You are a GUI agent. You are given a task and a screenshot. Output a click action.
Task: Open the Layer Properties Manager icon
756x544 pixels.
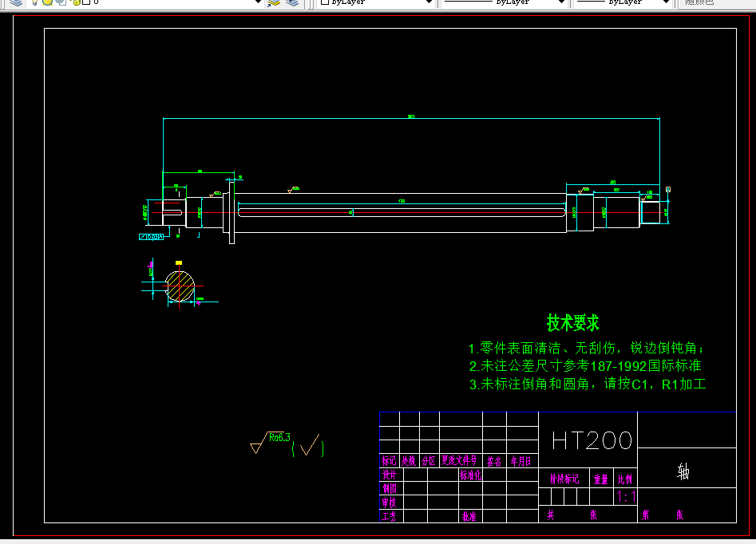point(16,2)
